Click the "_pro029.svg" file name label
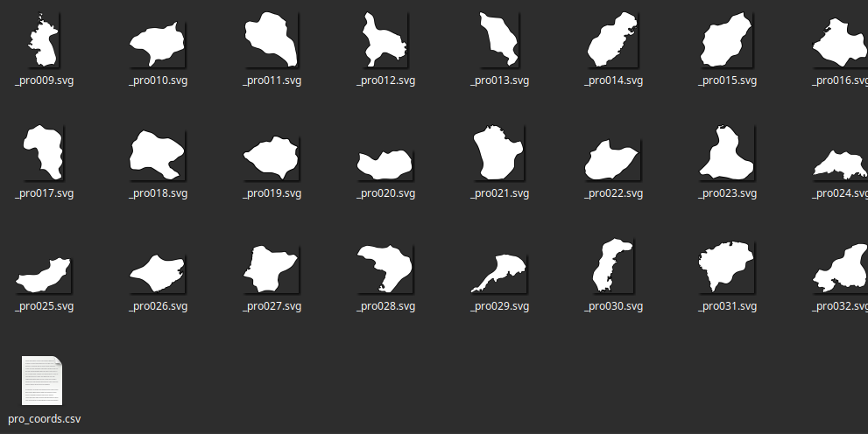 tap(499, 306)
